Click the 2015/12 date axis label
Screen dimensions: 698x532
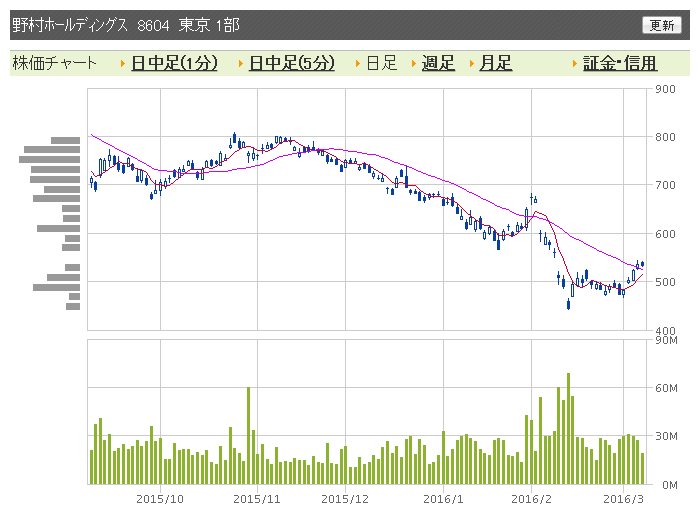click(345, 499)
